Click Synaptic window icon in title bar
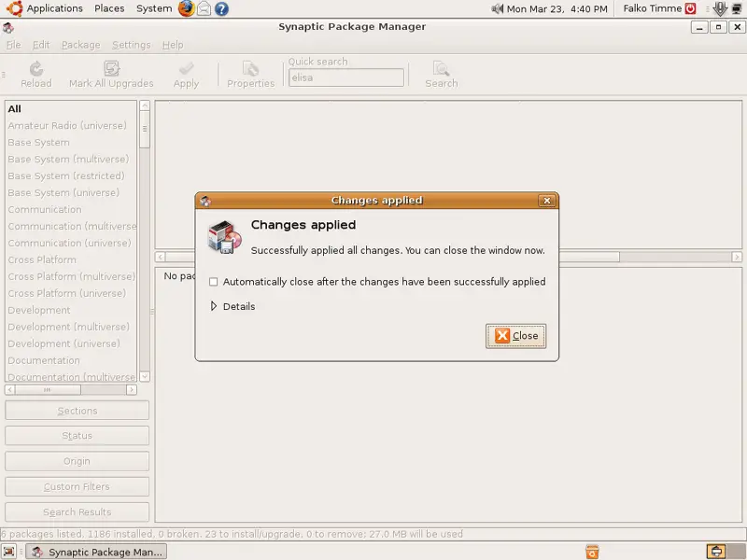747x560 pixels. click(x=8, y=28)
